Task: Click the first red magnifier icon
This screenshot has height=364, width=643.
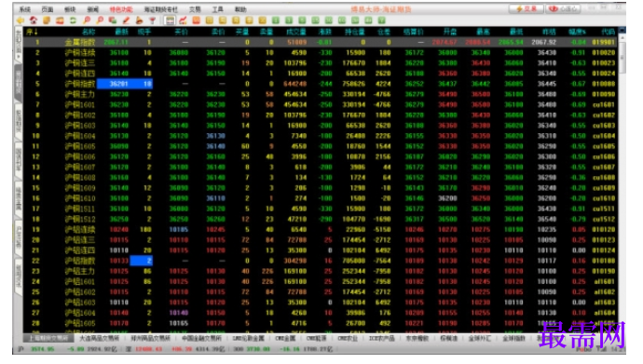Action: pos(87,20)
